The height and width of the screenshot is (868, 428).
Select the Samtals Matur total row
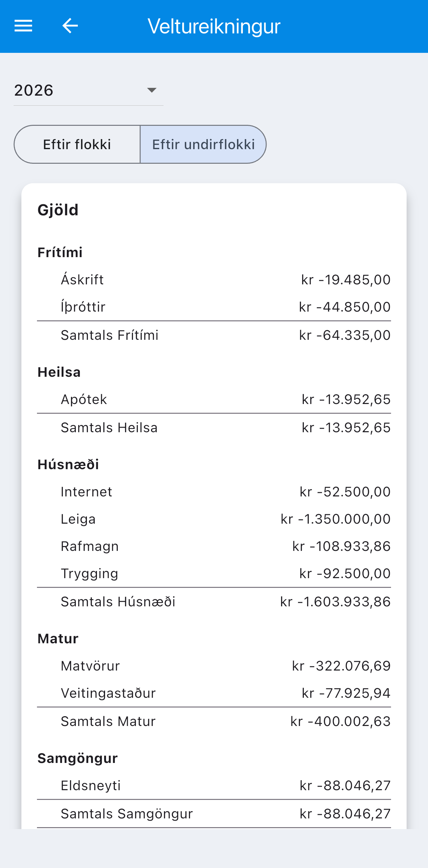(x=214, y=721)
